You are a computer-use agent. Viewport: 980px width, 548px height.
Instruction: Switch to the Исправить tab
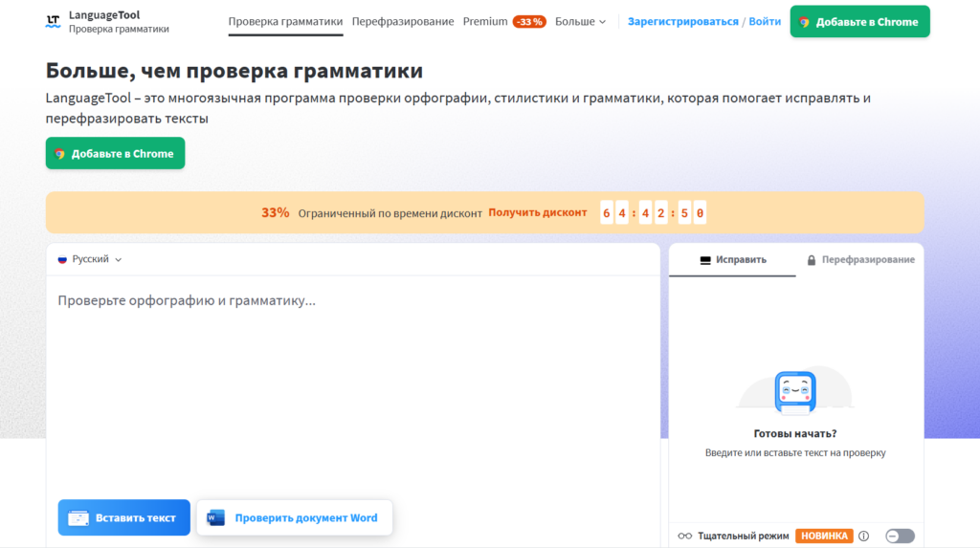732,260
